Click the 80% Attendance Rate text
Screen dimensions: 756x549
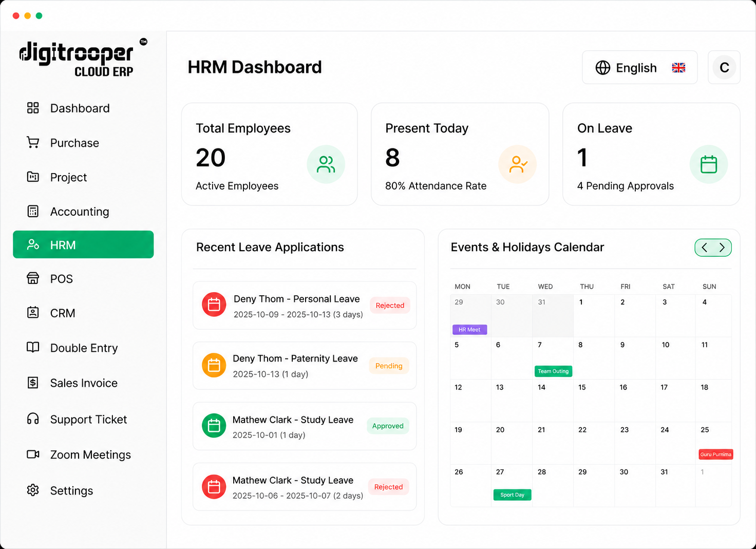(x=436, y=186)
